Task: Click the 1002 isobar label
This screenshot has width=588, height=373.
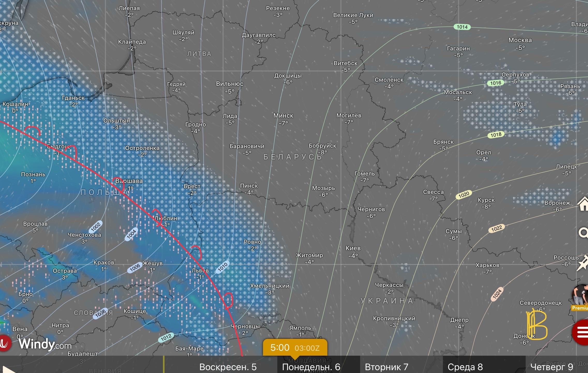Action: click(x=96, y=226)
